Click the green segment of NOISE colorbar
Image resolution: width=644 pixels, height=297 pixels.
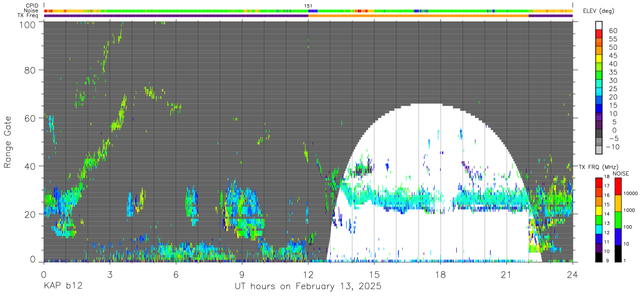(x=618, y=220)
